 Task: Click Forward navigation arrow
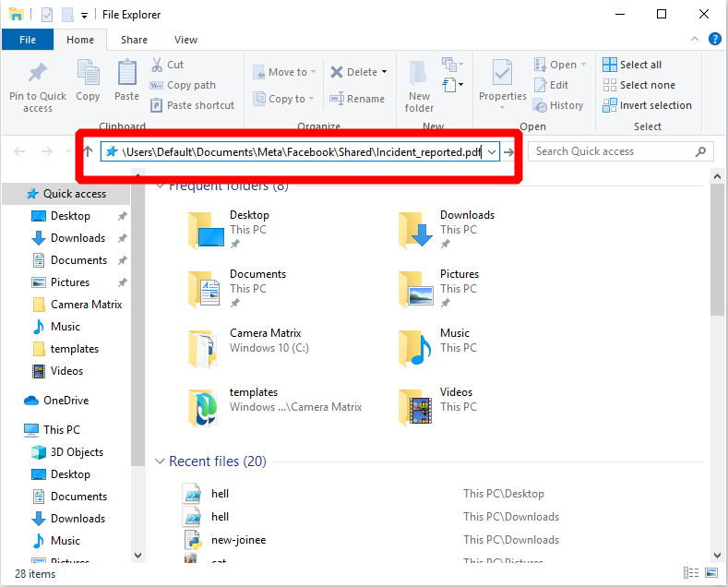click(x=46, y=151)
